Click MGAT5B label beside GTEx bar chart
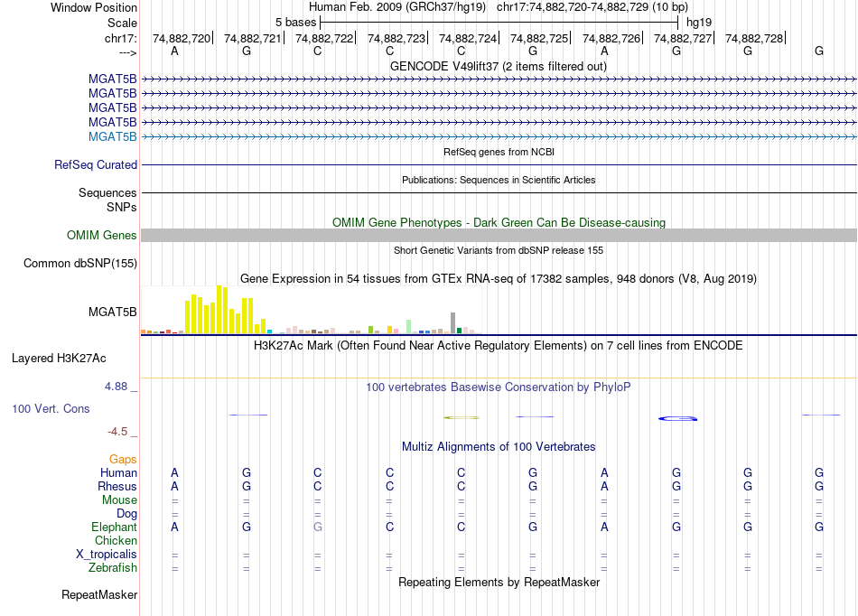858x616 pixels. pyautogui.click(x=112, y=312)
